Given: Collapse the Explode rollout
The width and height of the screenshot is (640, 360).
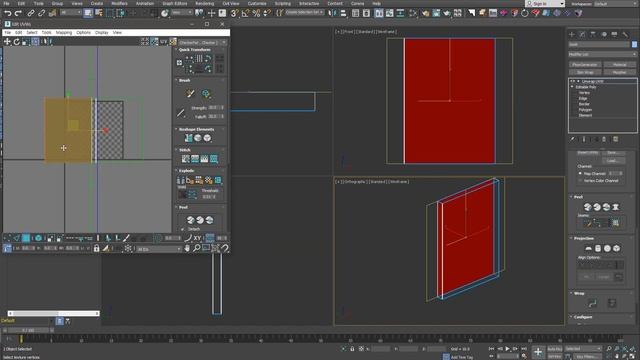Looking at the screenshot, I should 186,171.
